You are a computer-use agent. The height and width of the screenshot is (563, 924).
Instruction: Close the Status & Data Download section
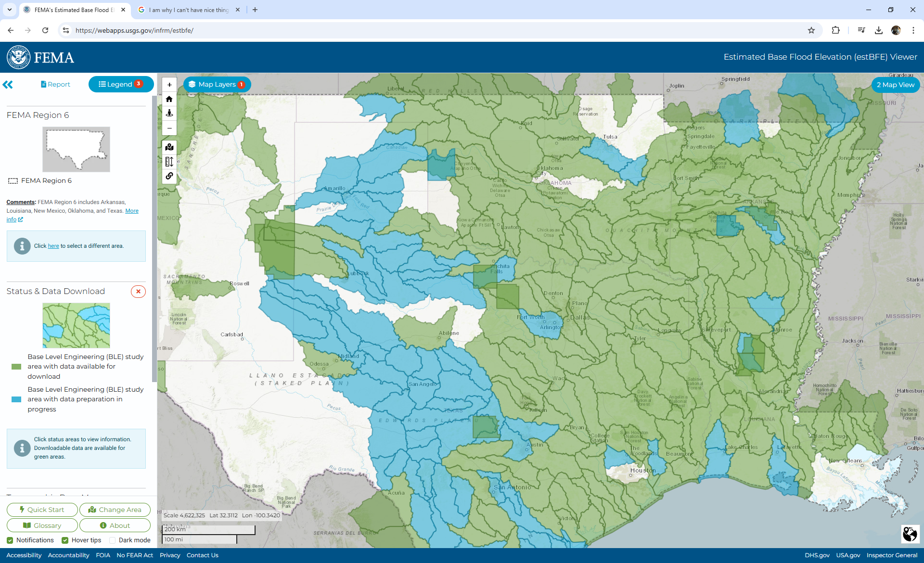[x=138, y=292]
